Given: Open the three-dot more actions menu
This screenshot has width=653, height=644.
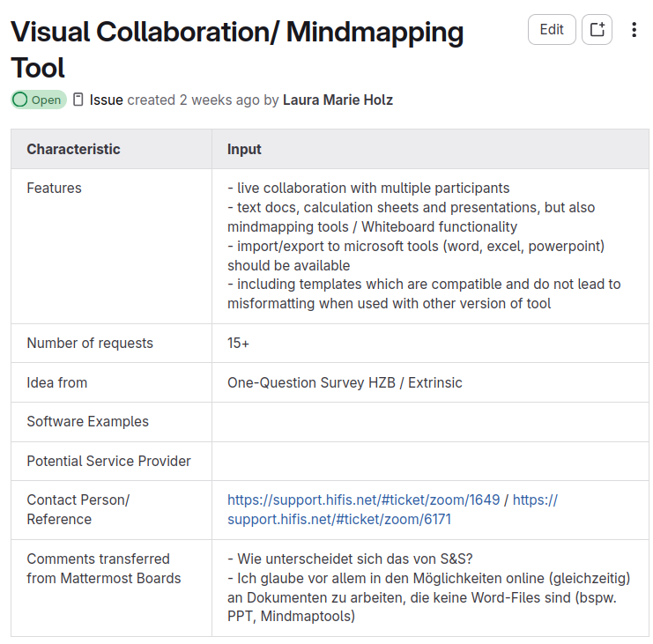Looking at the screenshot, I should point(634,30).
